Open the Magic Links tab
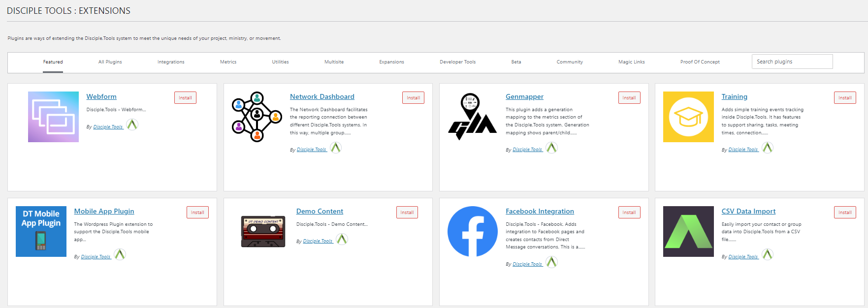This screenshot has width=868, height=308. pyautogui.click(x=631, y=62)
